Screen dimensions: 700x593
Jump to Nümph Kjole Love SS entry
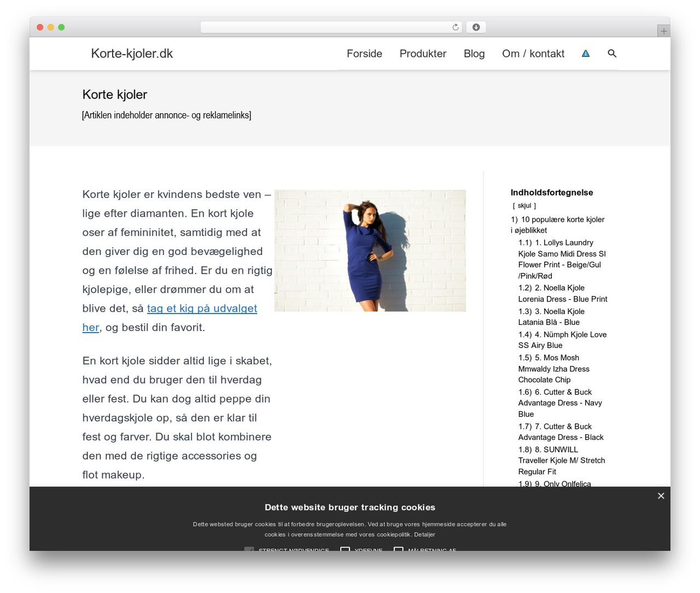(562, 340)
